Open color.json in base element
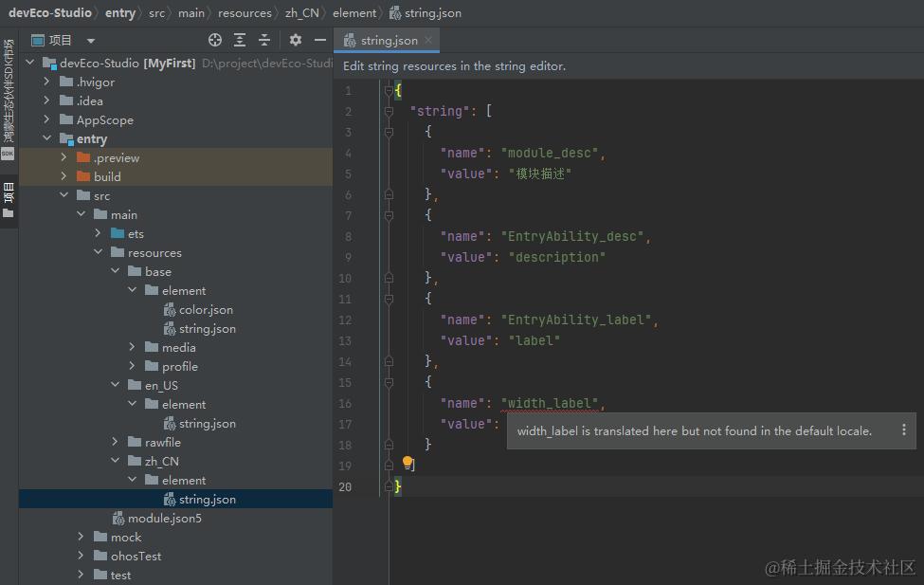 coord(199,310)
